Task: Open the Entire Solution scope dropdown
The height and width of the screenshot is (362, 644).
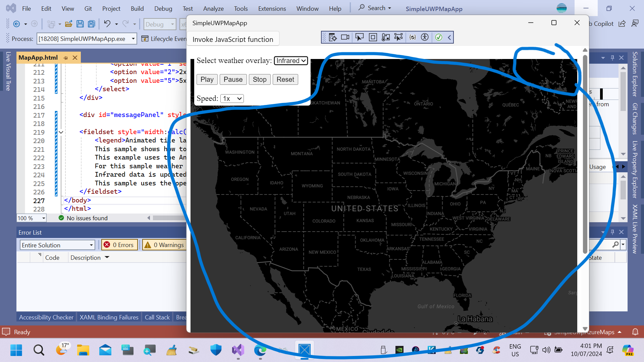Action: click(x=57, y=245)
